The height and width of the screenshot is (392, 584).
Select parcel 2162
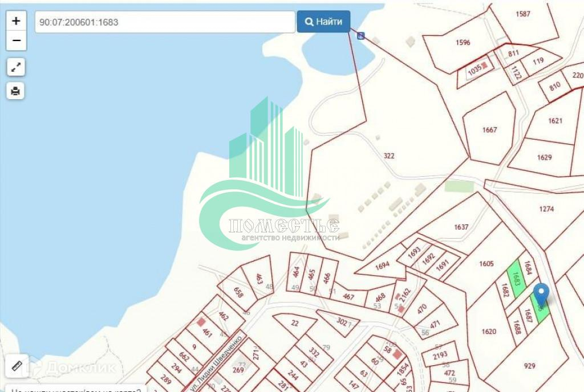(405, 294)
